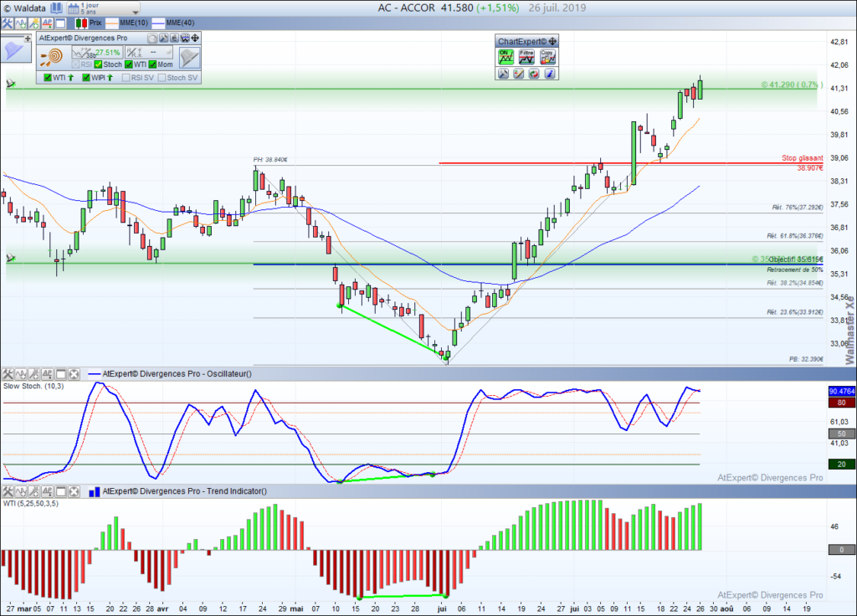
Task: Click the target with arrows icon
Action: click(x=52, y=57)
